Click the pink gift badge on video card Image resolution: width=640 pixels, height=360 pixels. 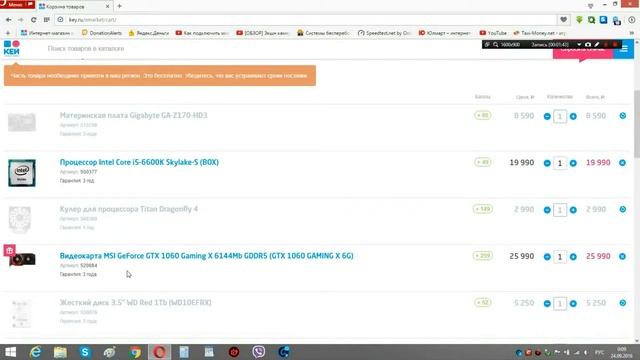point(9,250)
